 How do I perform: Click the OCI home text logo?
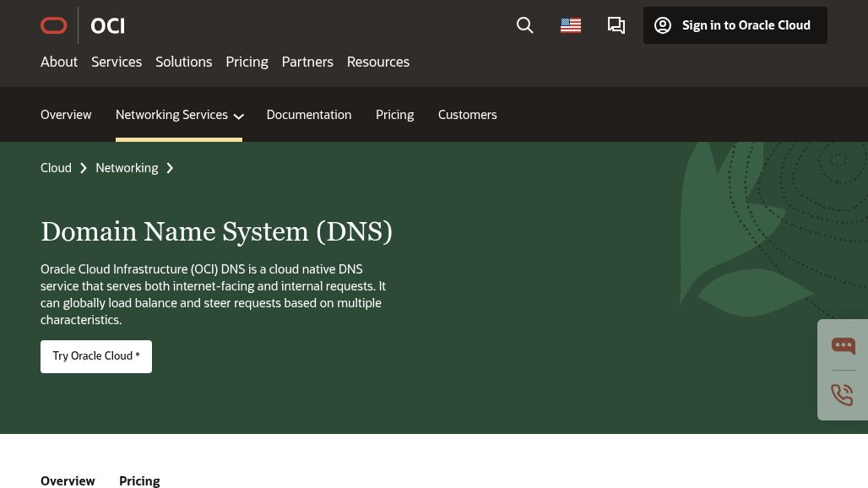coord(107,26)
